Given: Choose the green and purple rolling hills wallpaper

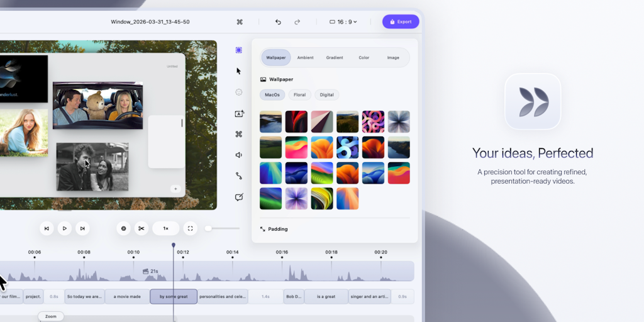Looking at the screenshot, I should [x=322, y=173].
